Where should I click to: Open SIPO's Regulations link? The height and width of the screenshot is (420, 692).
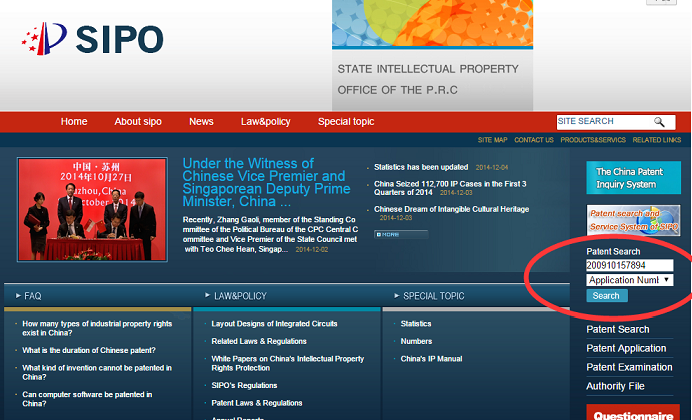[244, 386]
